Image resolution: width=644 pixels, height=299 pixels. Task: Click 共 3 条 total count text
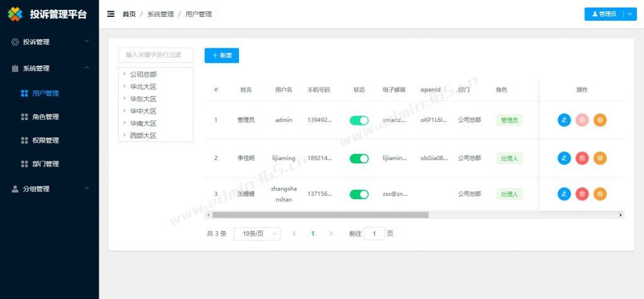coord(216,234)
